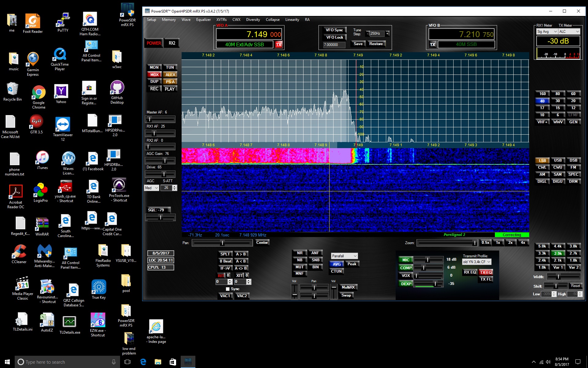Open the Foxit Reader desktop icon

point(33,23)
